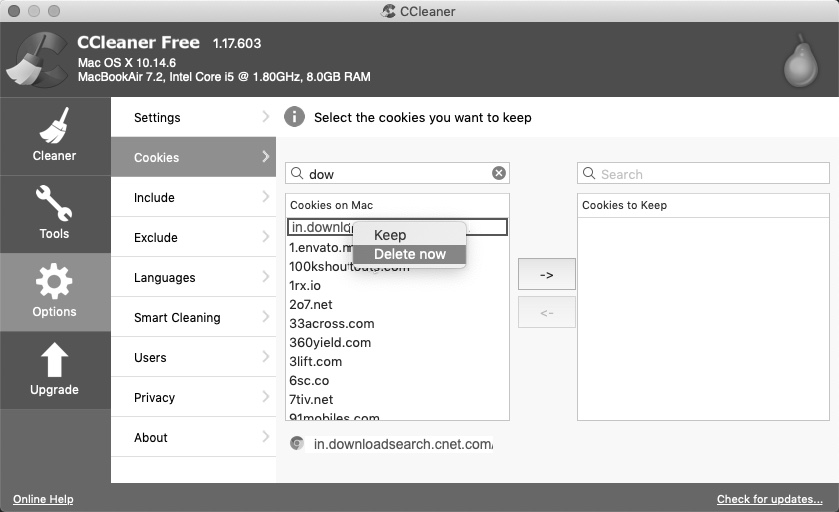839x512 pixels.
Task: Click the Cookies to Keep list header
Action: [703, 205]
